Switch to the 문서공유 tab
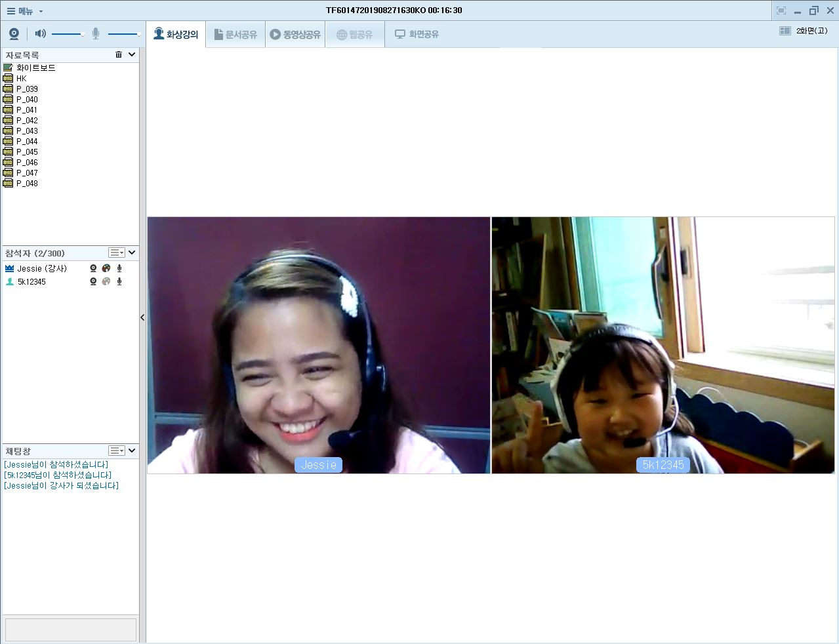 [x=235, y=34]
